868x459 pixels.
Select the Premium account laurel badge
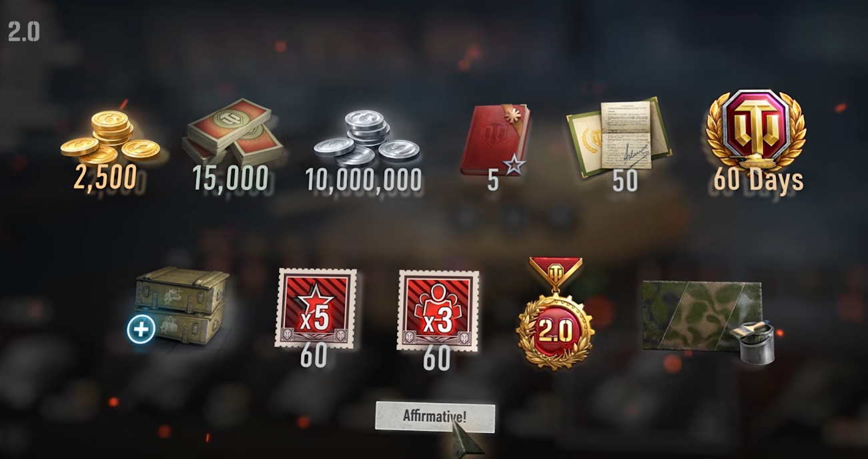756,129
